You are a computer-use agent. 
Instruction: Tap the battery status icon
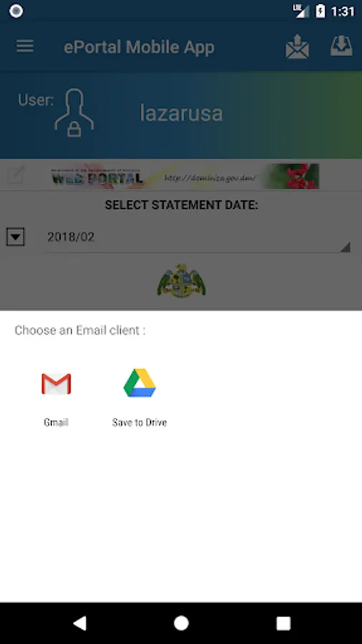coord(320,11)
